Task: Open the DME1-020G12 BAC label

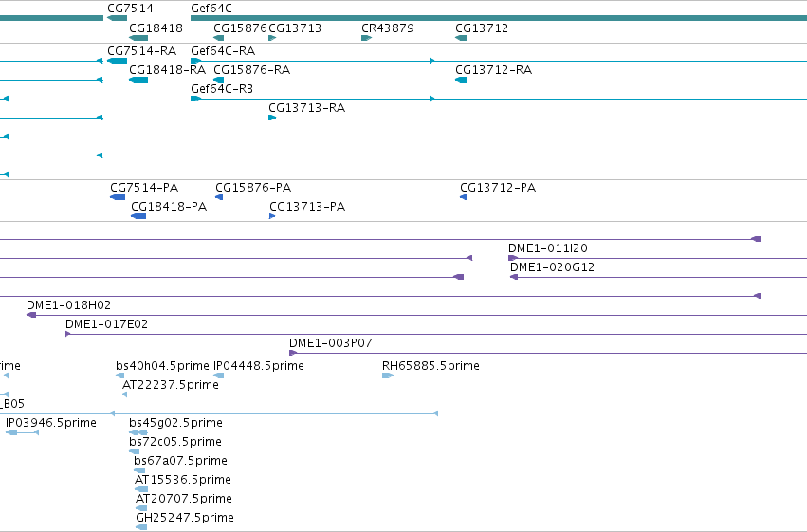Action: (552, 267)
